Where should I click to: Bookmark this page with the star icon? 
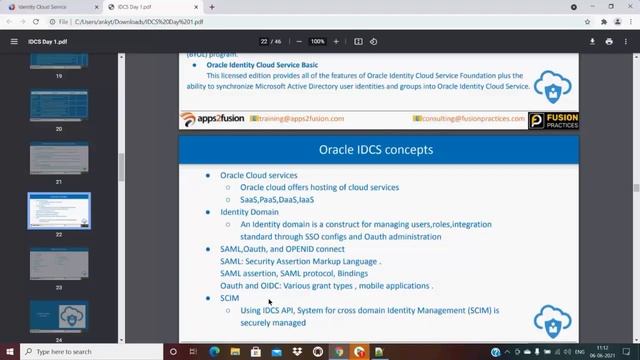(x=587, y=22)
